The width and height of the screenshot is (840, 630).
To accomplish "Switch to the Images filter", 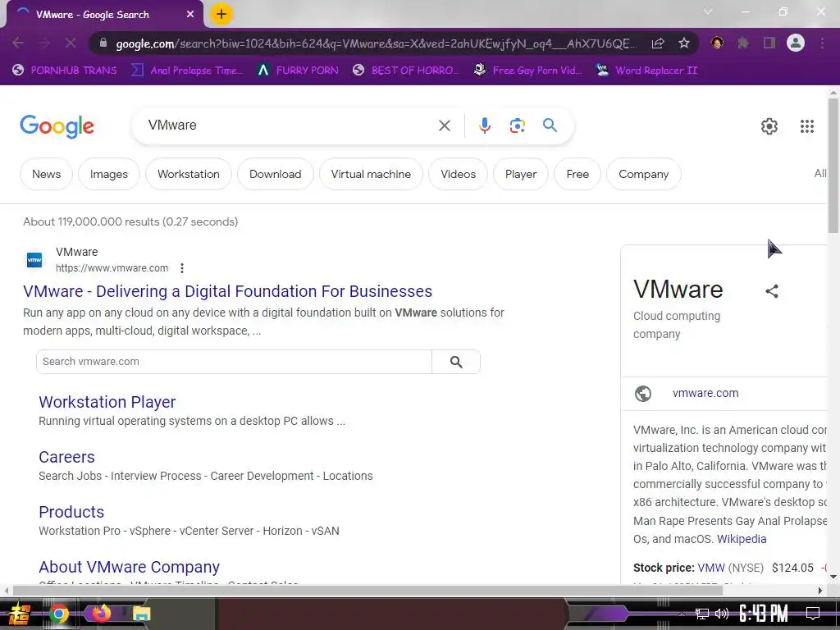I will pos(109,174).
